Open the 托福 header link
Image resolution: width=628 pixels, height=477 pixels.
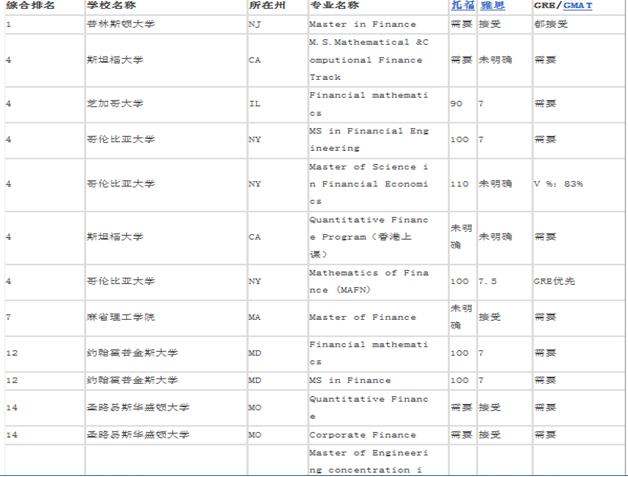[x=461, y=6]
